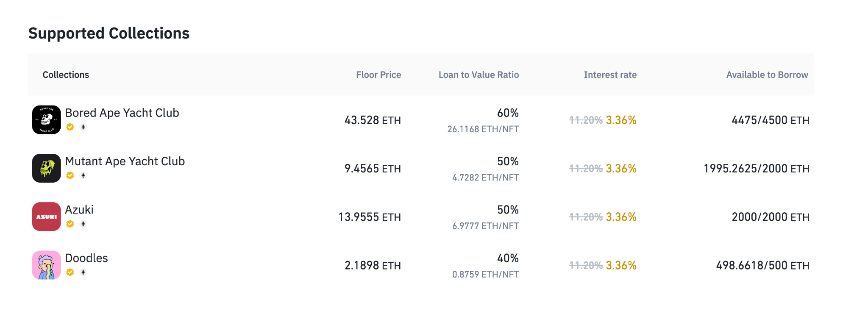
Task: Click the Available to Borrow header
Action: tap(767, 75)
